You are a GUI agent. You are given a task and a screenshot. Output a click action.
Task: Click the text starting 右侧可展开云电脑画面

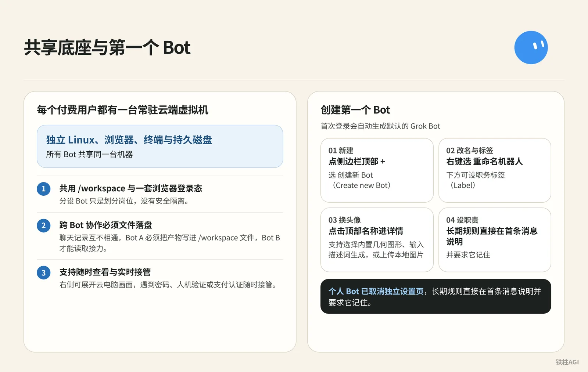[168, 285]
